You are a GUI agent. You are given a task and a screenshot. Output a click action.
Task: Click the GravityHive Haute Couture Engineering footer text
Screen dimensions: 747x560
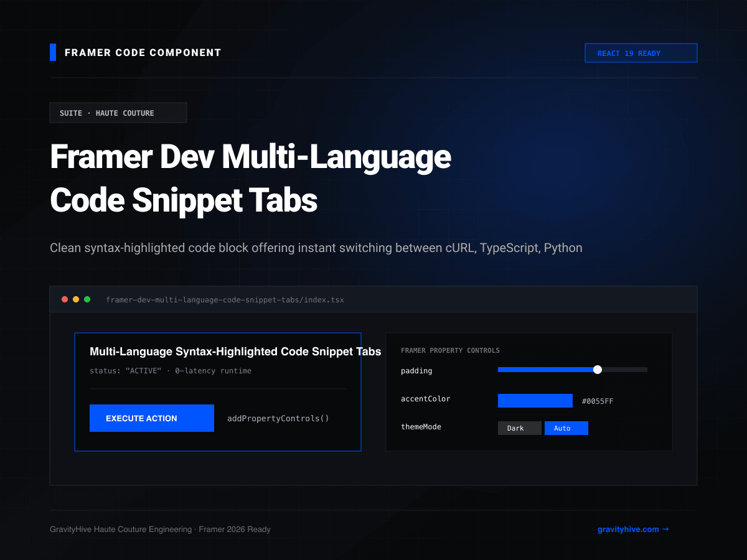[x=160, y=530]
